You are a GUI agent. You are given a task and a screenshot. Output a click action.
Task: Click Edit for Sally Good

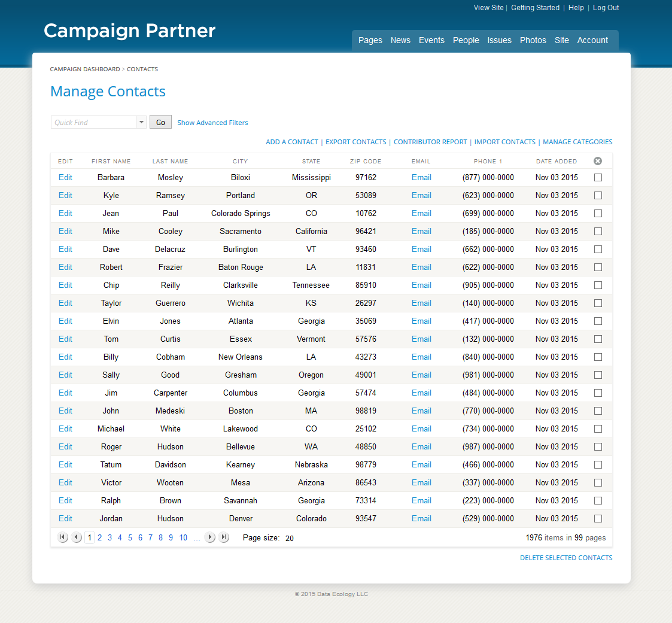click(x=65, y=375)
